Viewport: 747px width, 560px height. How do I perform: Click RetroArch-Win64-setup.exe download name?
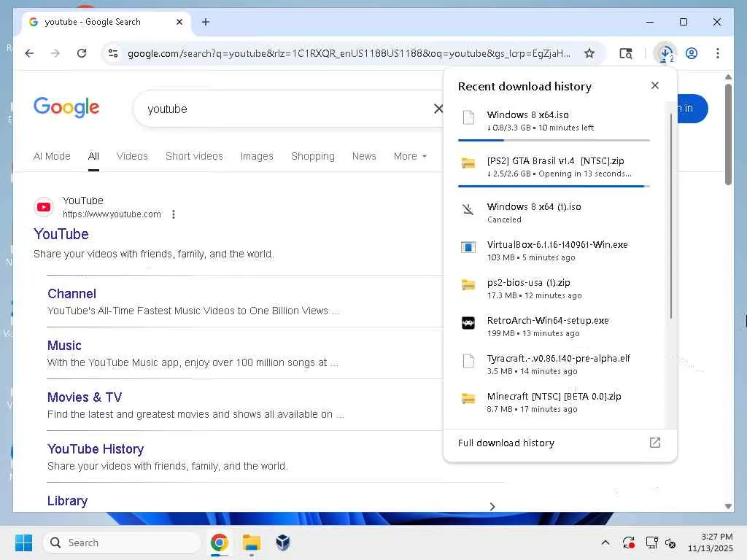tap(548, 321)
